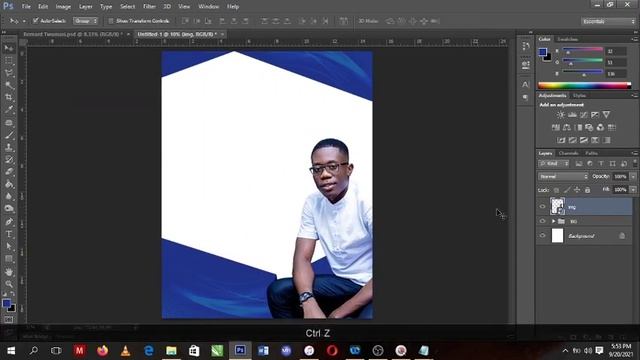Switch to the Styles tab
The image size is (640, 360).
580,96
